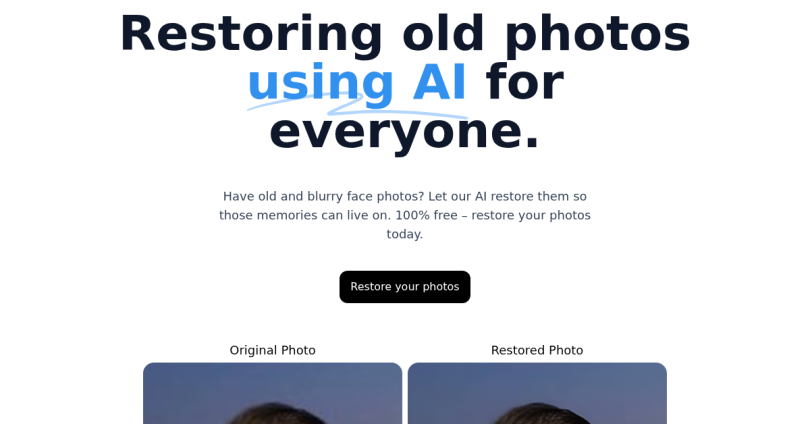Click the word 'blurry' in the description

tap(325, 196)
